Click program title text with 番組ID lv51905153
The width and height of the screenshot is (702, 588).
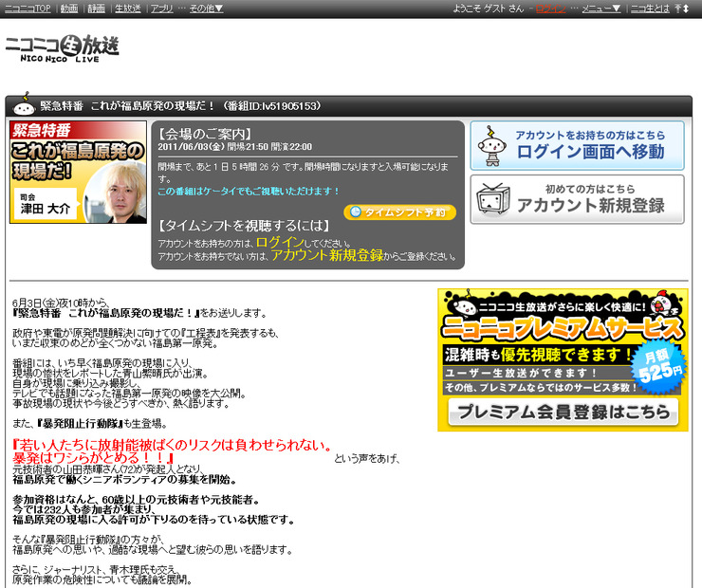(x=180, y=106)
